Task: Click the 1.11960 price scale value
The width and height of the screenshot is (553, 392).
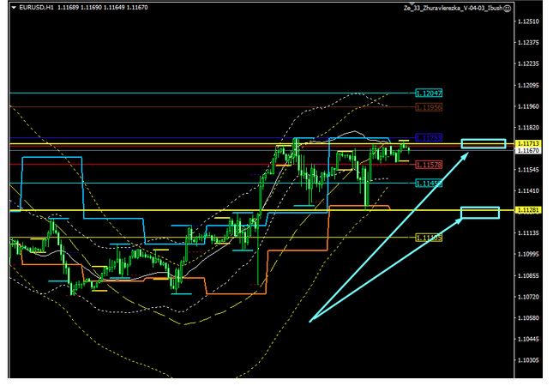Action: click(528, 106)
